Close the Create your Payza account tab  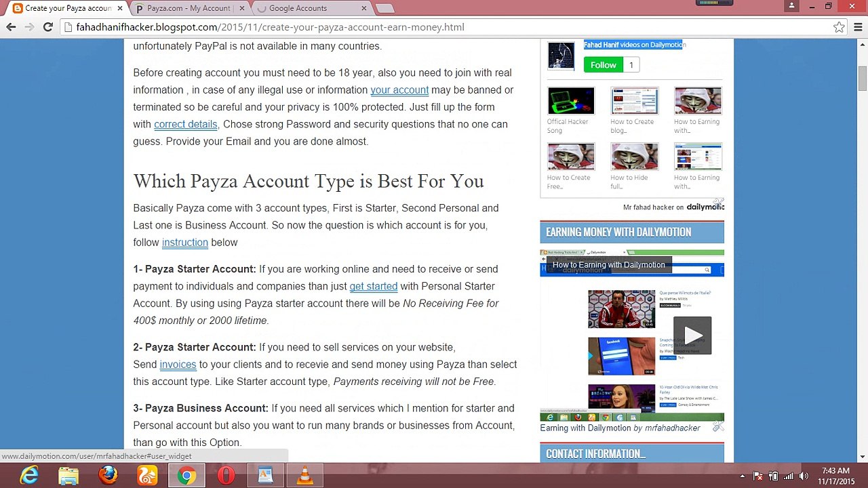coord(119,8)
